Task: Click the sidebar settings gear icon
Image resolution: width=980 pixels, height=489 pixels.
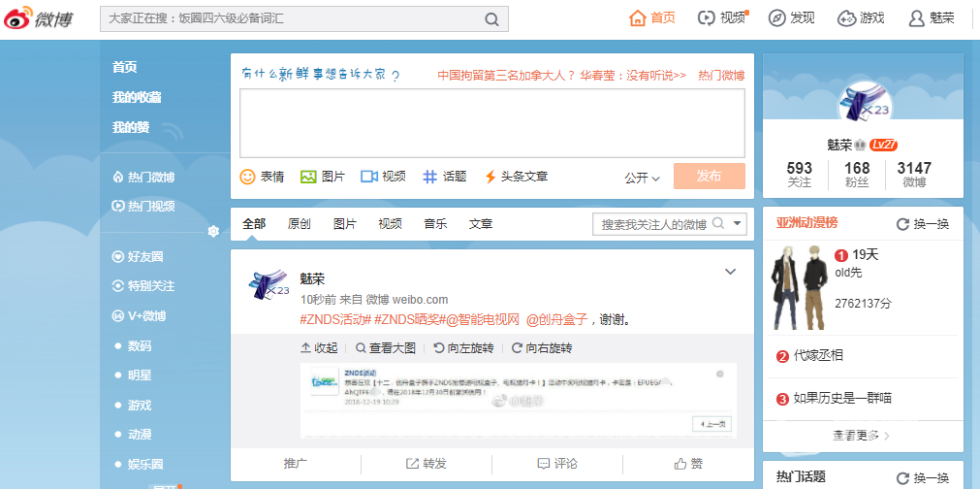Action: (213, 231)
